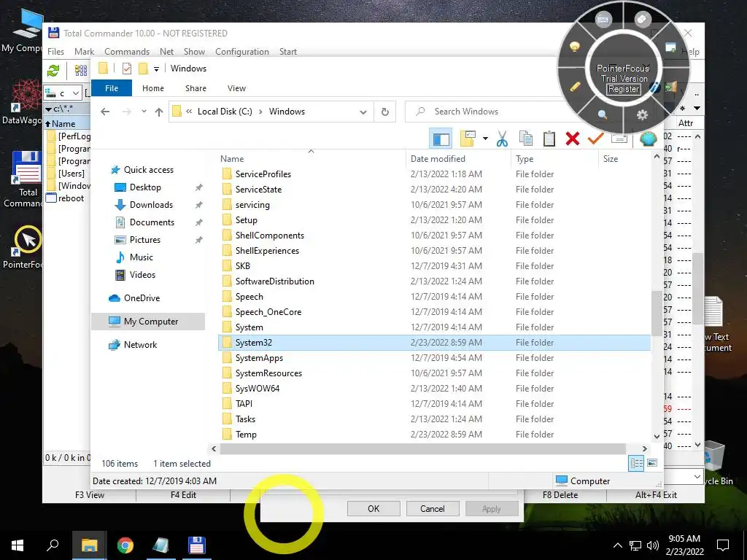
Task: Expand the address bar history dropdown
Action: click(363, 112)
